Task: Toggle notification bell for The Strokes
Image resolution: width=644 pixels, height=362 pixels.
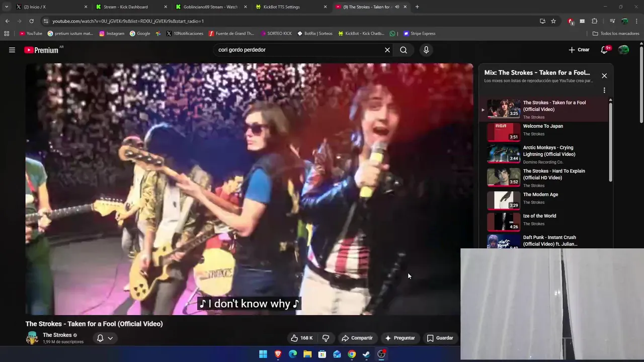Action: point(100,338)
